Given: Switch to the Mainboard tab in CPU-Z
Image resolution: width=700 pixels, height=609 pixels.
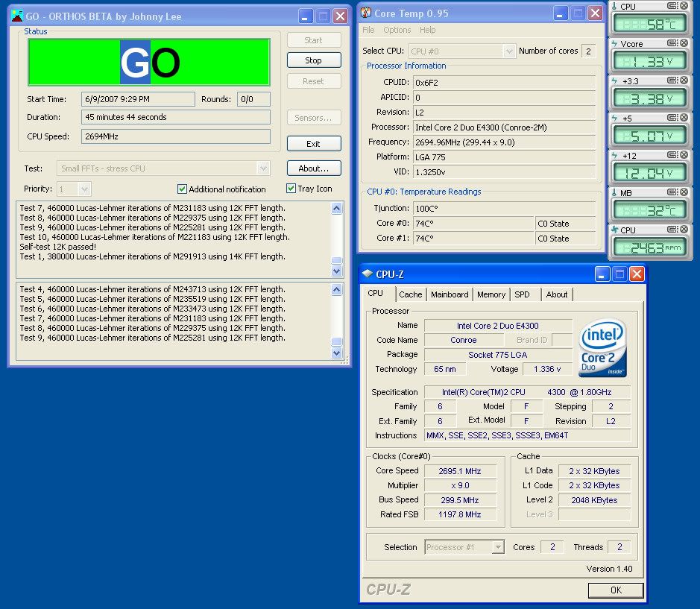Looking at the screenshot, I should tap(450, 294).
